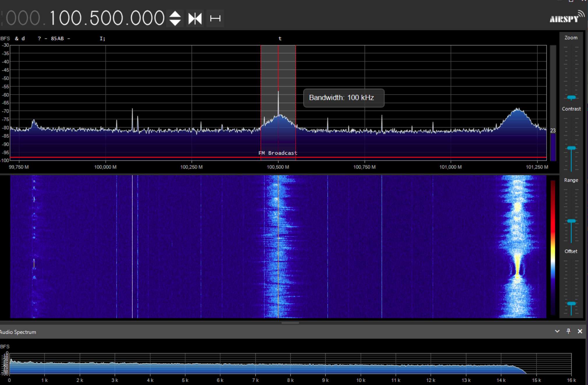Click the FM Broadcast band label
This screenshot has width=588, height=385.
[x=278, y=153]
